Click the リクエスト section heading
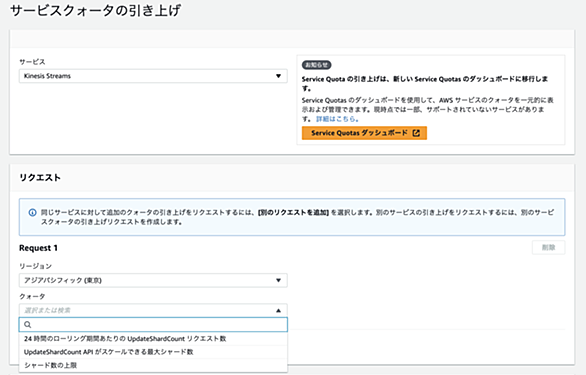This screenshot has width=586, height=375. (x=40, y=178)
